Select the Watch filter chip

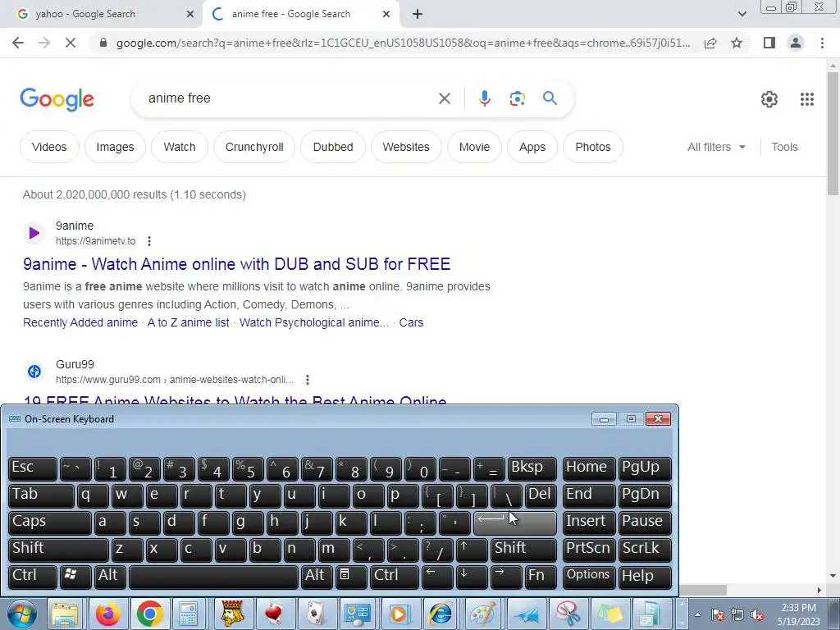point(180,147)
